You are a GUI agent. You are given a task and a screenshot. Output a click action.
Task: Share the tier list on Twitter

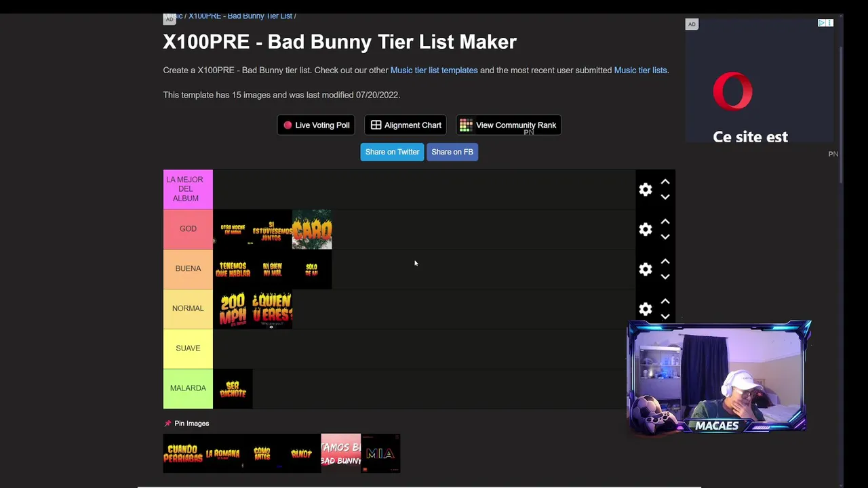point(392,152)
